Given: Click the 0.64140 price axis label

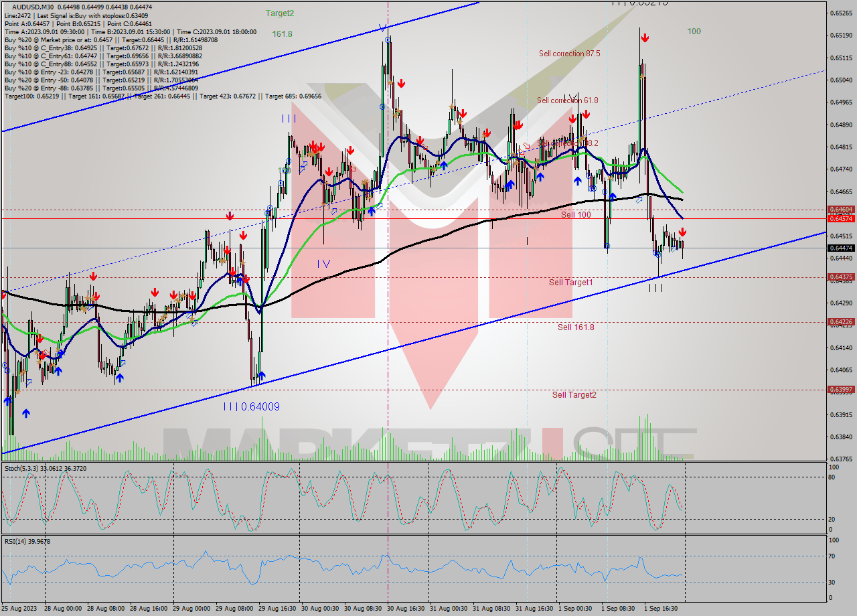Looking at the screenshot, I should click(841, 348).
